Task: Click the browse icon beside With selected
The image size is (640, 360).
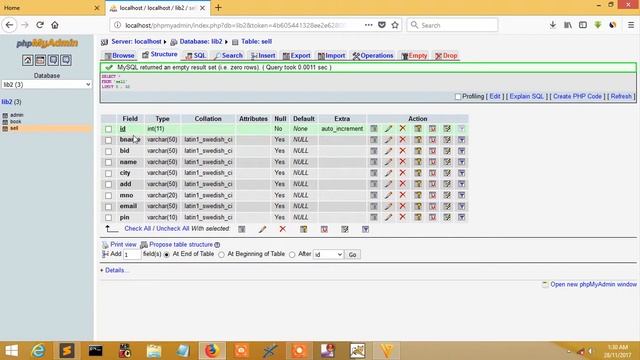Action: point(242,229)
